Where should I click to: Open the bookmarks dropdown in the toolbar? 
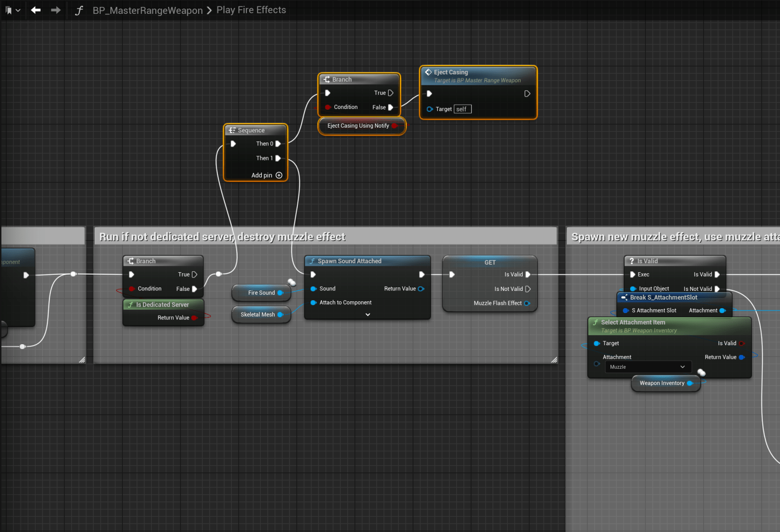pos(13,10)
